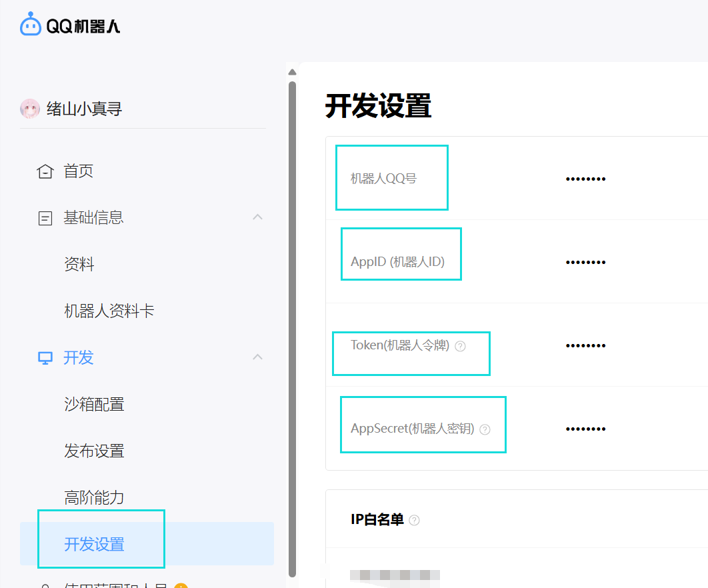The image size is (708, 588).
Task: Click the home icon beside 首页
Action: pyautogui.click(x=45, y=172)
